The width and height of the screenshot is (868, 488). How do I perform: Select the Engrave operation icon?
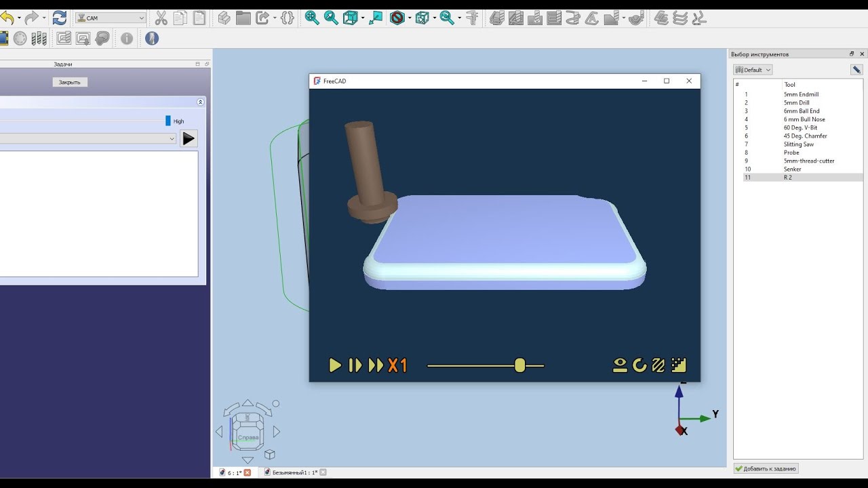pyautogui.click(x=592, y=18)
